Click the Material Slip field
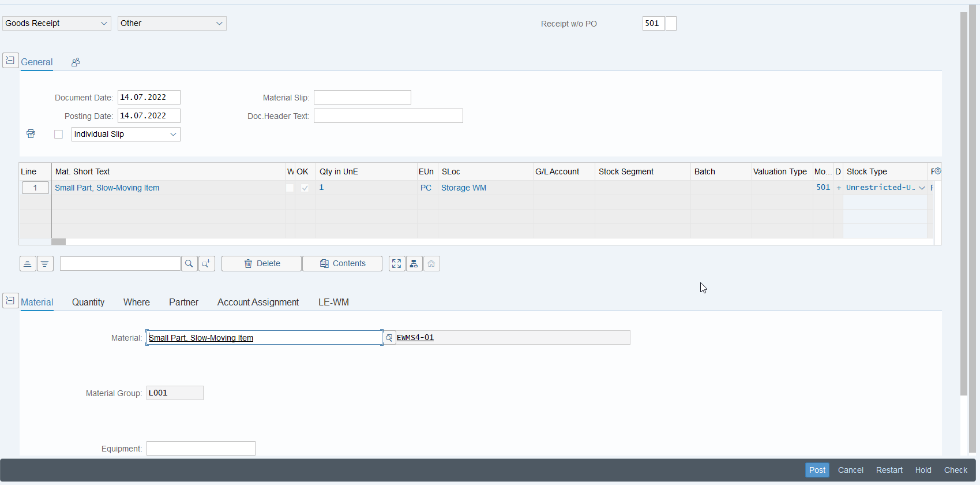Image resolution: width=980 pixels, height=485 pixels. pyautogui.click(x=362, y=98)
